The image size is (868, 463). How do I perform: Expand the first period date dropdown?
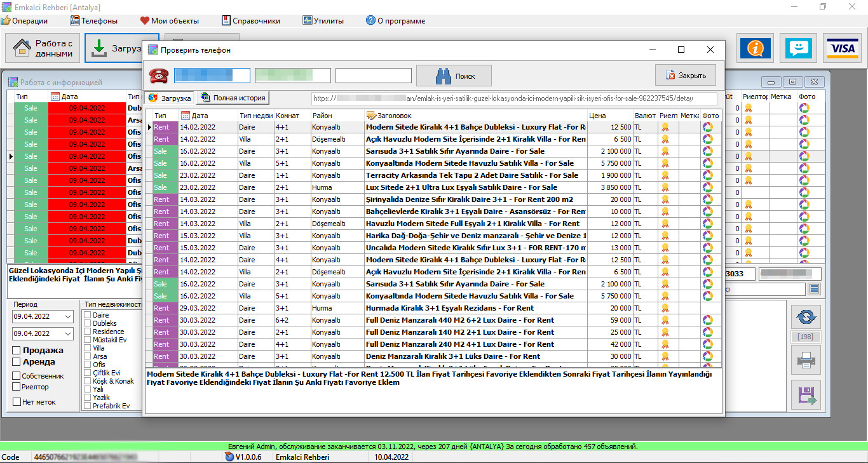click(68, 316)
